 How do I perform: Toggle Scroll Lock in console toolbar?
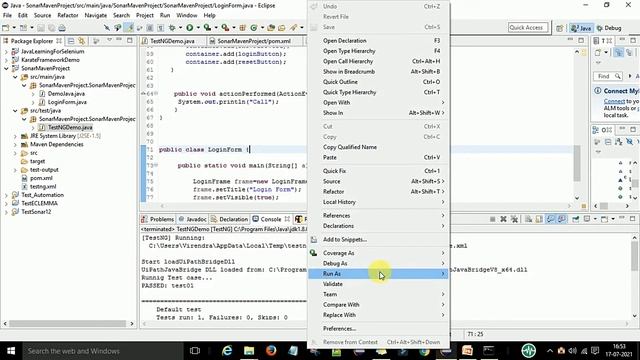coord(539,219)
